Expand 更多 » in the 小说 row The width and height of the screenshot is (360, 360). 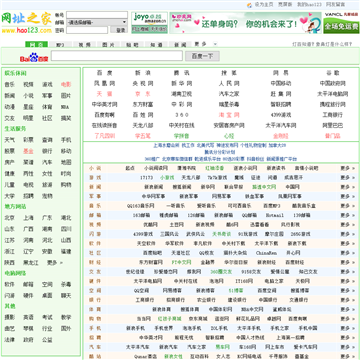(348, 168)
